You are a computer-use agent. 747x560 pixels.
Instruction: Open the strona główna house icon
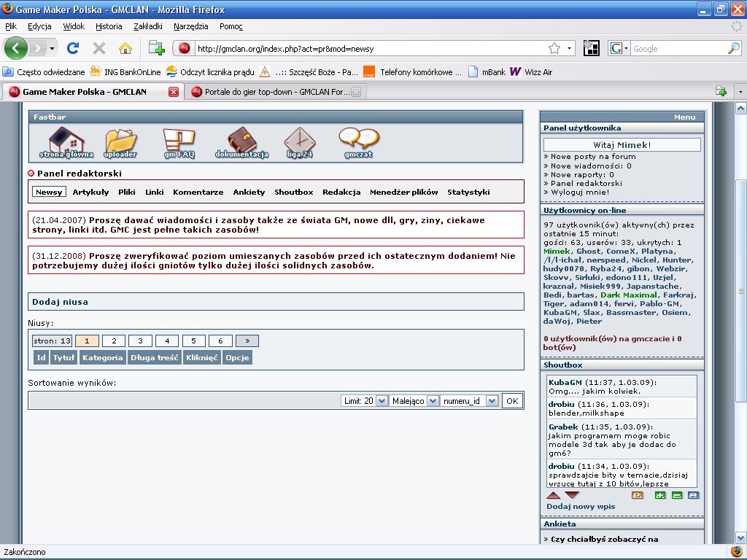[x=66, y=141]
